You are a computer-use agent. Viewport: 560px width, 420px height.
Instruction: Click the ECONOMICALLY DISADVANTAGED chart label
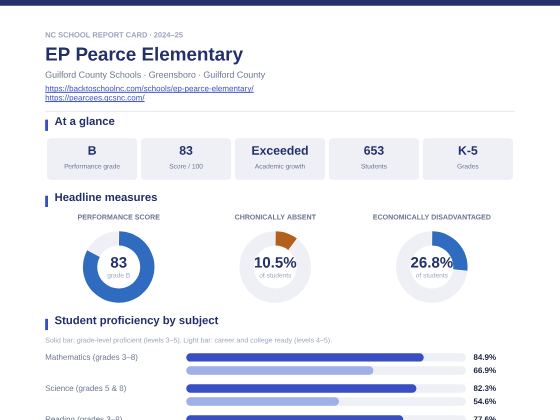(431, 217)
